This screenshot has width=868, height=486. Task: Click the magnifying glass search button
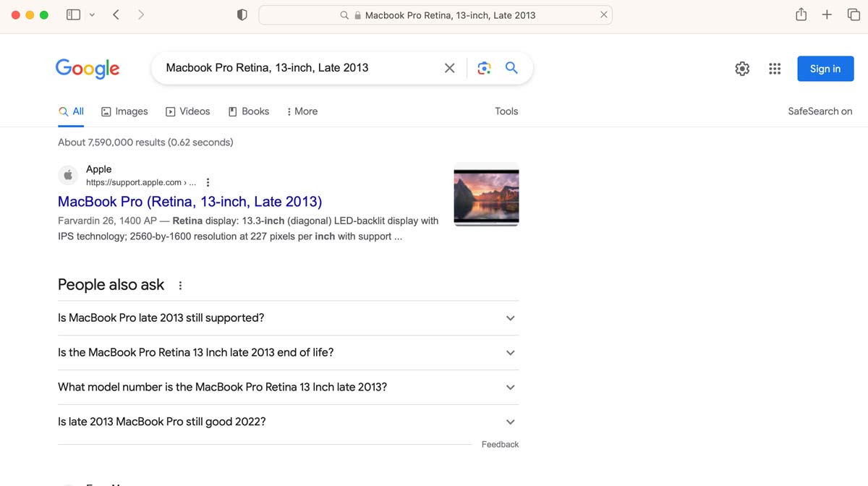pos(511,68)
